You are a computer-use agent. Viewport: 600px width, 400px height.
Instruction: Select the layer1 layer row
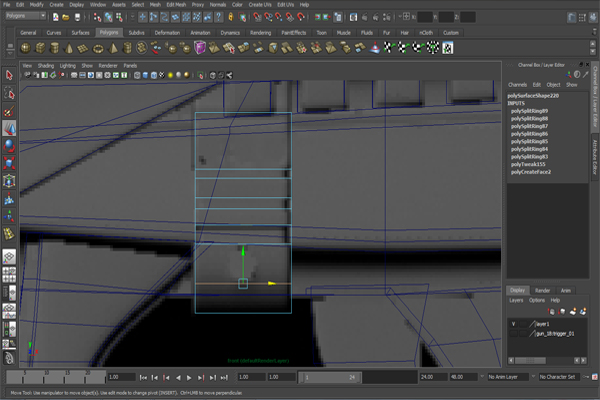[x=548, y=324]
